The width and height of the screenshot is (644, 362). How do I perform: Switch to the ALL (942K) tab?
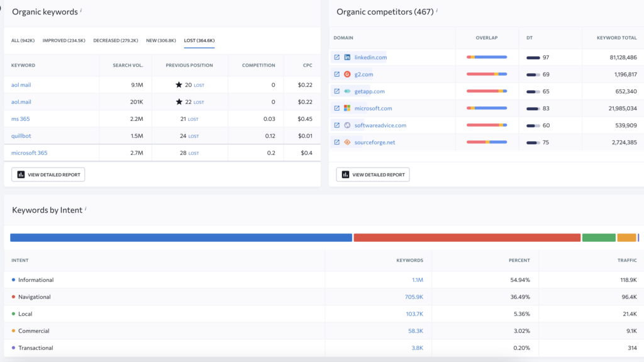23,40
